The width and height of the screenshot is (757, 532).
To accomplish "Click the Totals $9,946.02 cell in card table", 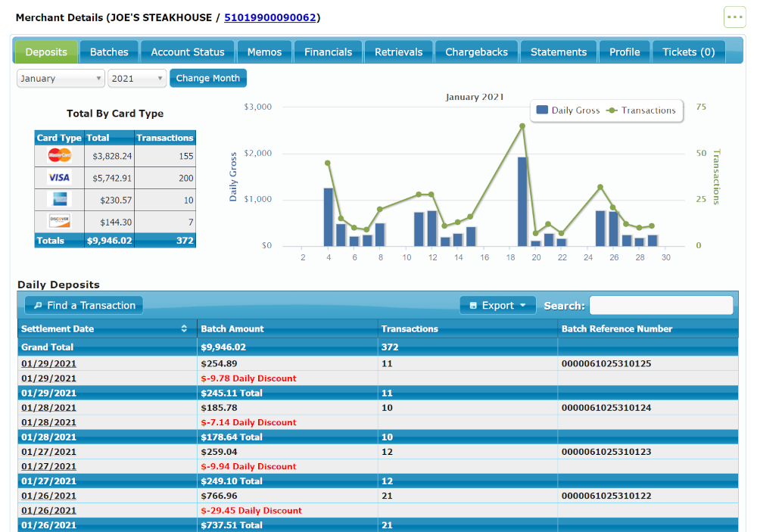I will click(110, 241).
